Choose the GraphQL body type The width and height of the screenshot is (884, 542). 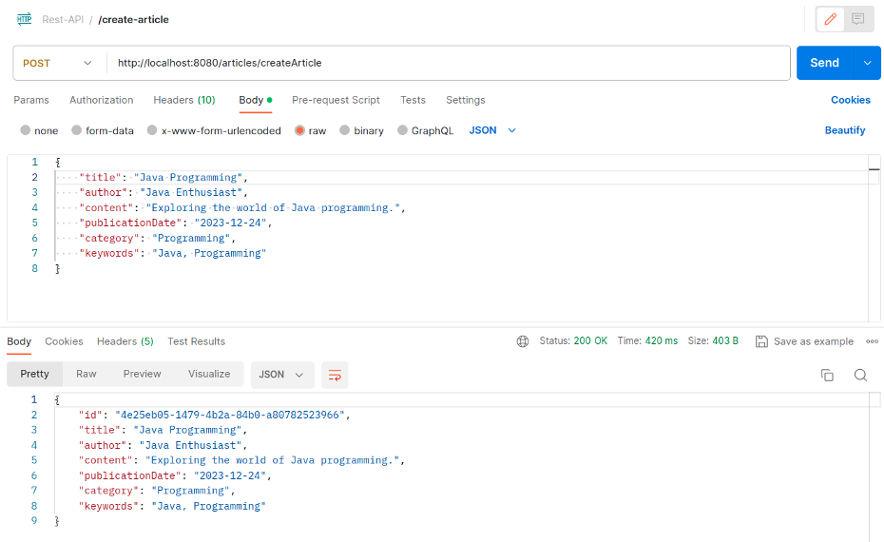[x=403, y=131]
